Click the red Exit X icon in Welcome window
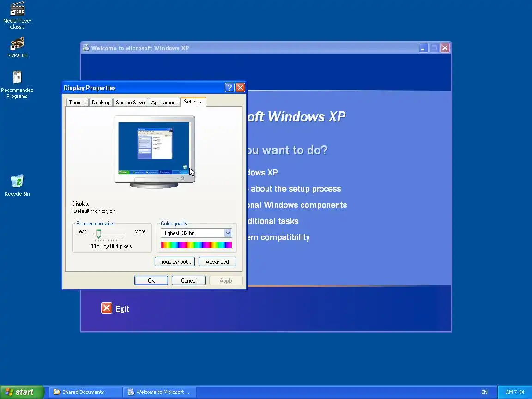Image resolution: width=532 pixels, height=399 pixels. point(107,308)
